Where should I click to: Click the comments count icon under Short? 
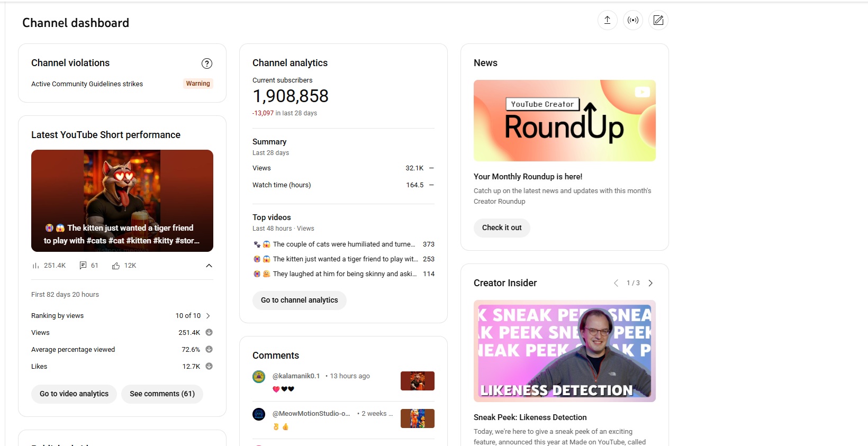(83, 266)
